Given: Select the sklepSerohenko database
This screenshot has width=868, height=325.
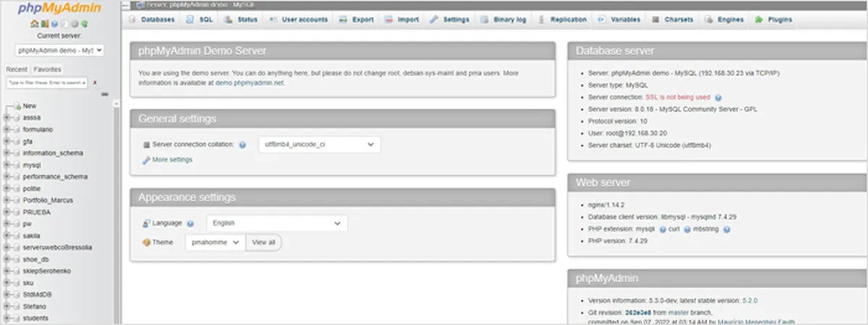Looking at the screenshot, I should [46, 271].
